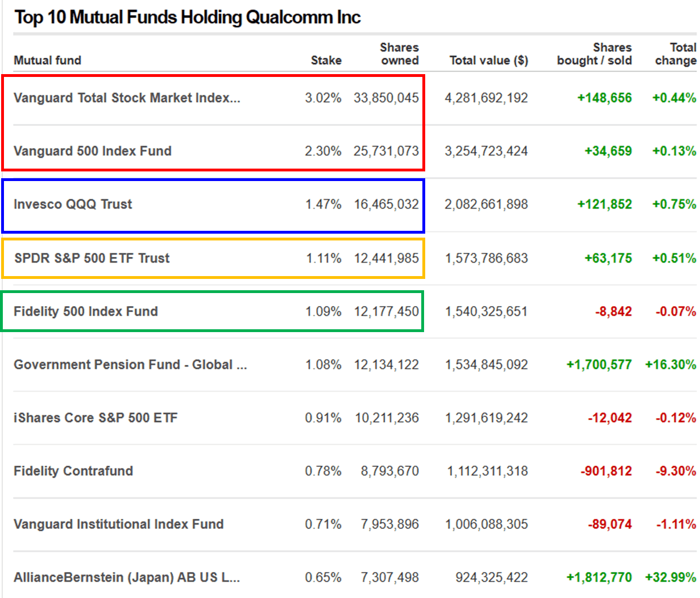Viewport: 700px width, 598px height.
Task: Click Top 10 Mutual Funds Holding Qualcomm heading
Action: click(188, 18)
